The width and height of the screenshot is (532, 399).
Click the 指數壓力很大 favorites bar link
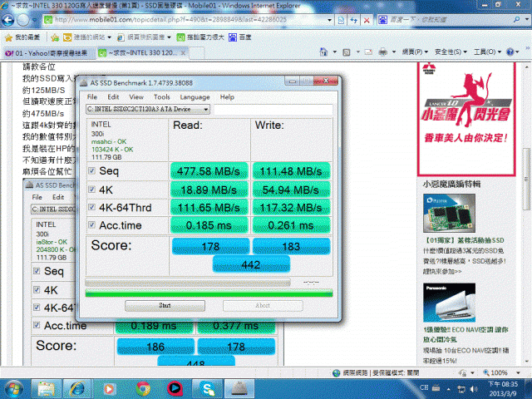click(200, 37)
